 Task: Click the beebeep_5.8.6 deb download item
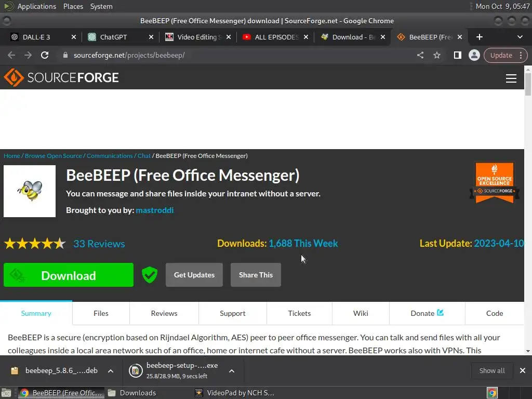click(54, 370)
